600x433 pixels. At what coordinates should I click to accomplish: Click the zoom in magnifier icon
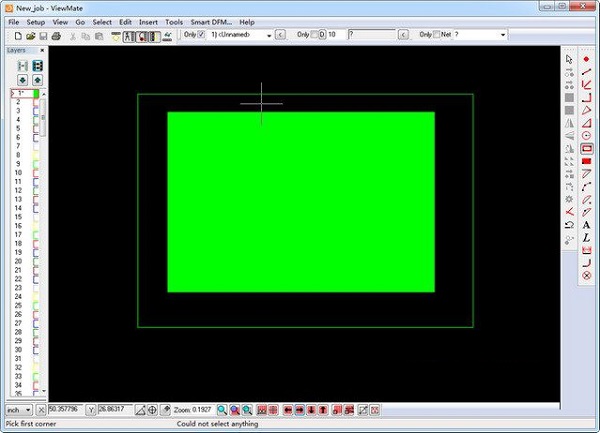pyautogui.click(x=221, y=410)
